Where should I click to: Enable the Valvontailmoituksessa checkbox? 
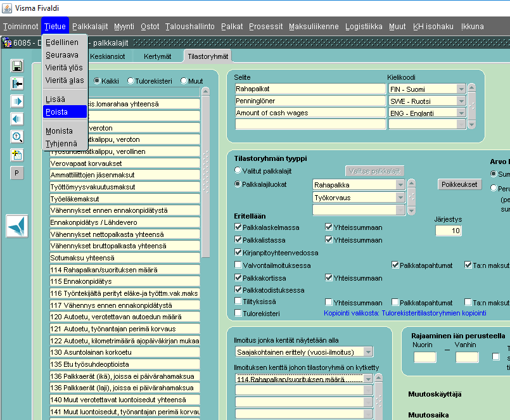click(238, 265)
